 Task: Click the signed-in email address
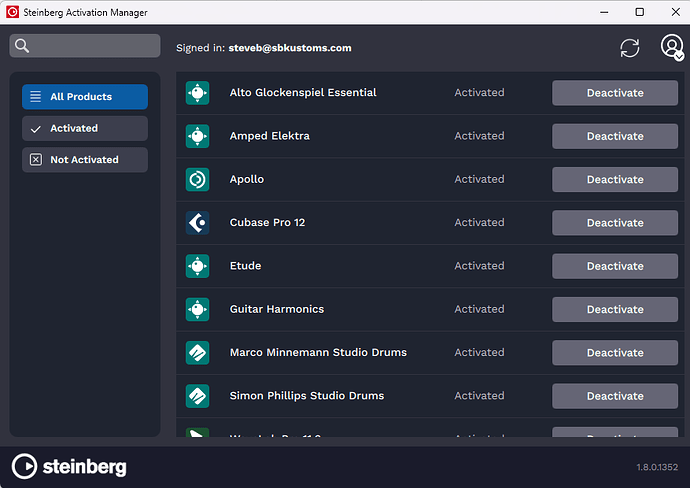pyautogui.click(x=290, y=48)
